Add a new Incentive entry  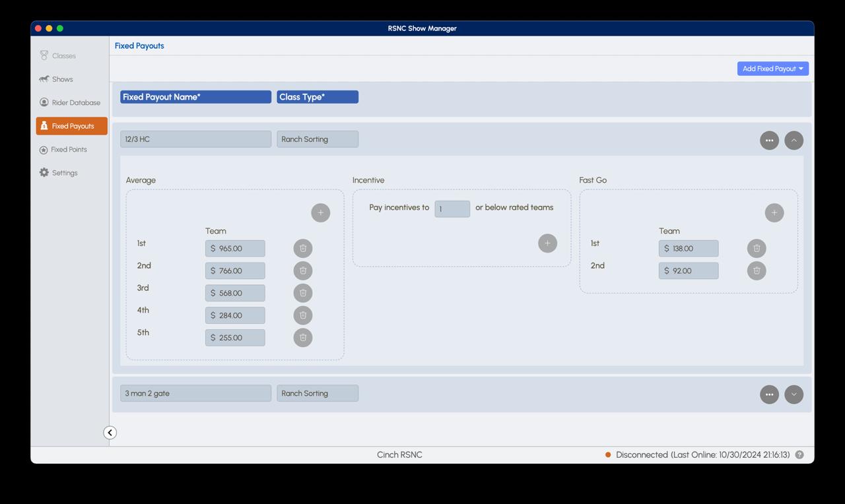tap(547, 243)
